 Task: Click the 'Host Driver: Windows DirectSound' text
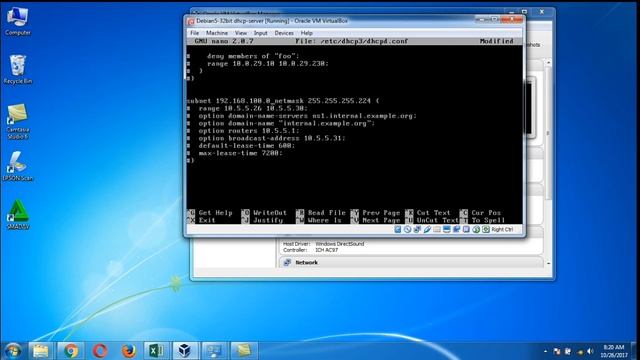coord(323,244)
